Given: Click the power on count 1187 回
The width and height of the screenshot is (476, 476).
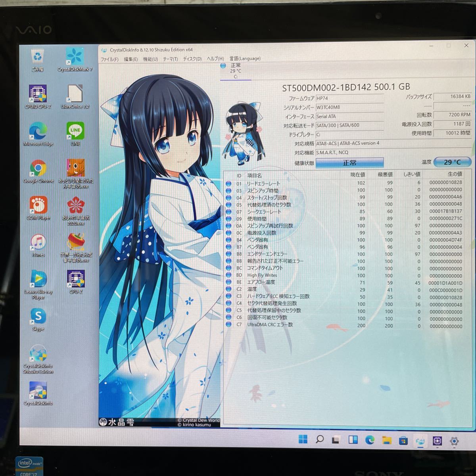Looking at the screenshot, I should point(453,124).
